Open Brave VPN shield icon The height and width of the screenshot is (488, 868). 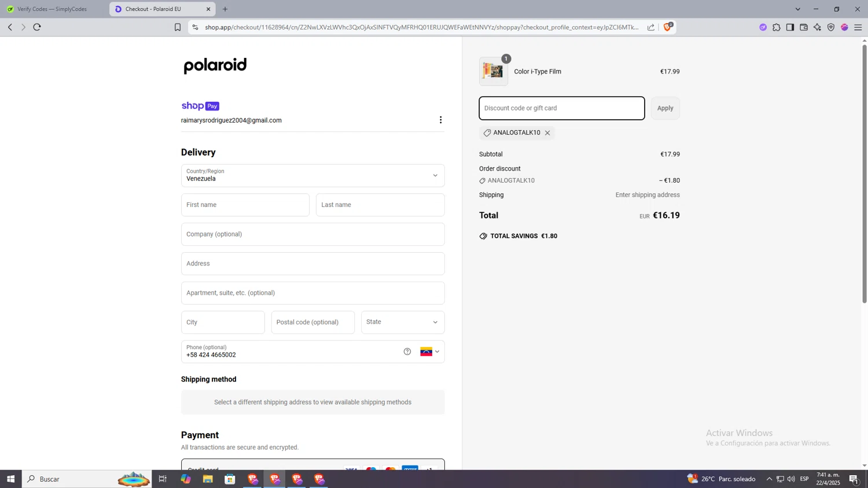[831, 27]
